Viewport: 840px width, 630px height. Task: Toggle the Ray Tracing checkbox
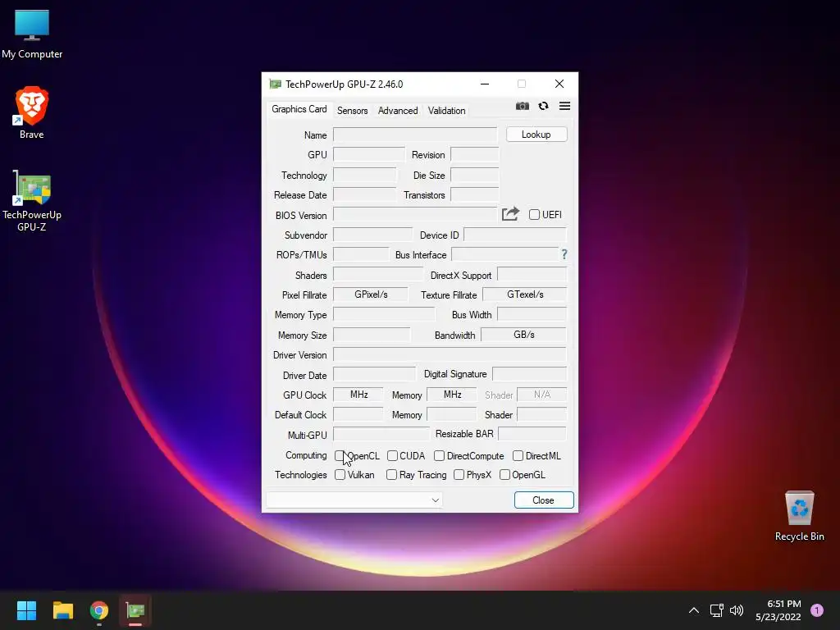[x=391, y=475]
